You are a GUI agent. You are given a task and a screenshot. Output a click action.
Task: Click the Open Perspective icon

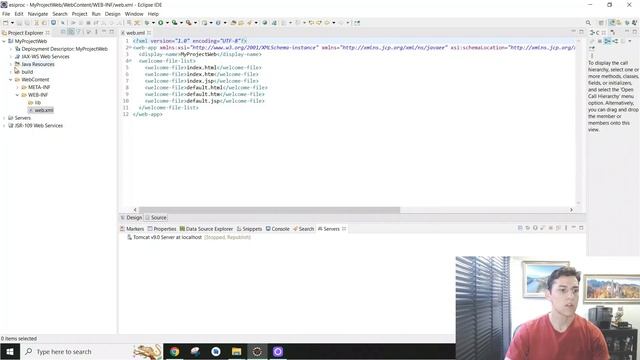[x=601, y=23]
